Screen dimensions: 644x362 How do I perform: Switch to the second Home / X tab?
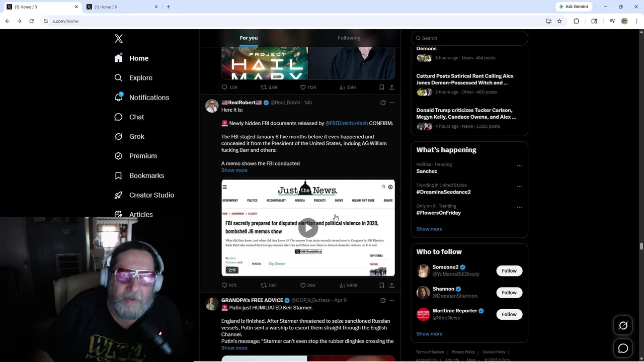tap(122, 7)
